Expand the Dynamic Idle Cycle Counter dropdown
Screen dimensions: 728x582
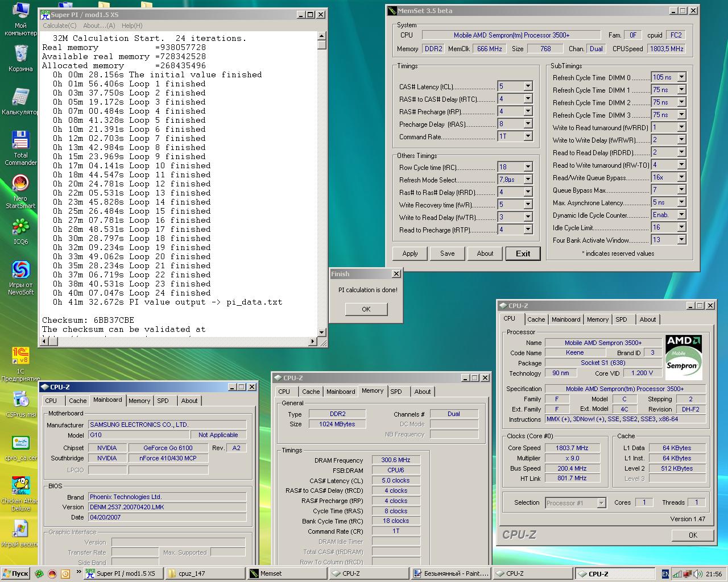pyautogui.click(x=681, y=215)
